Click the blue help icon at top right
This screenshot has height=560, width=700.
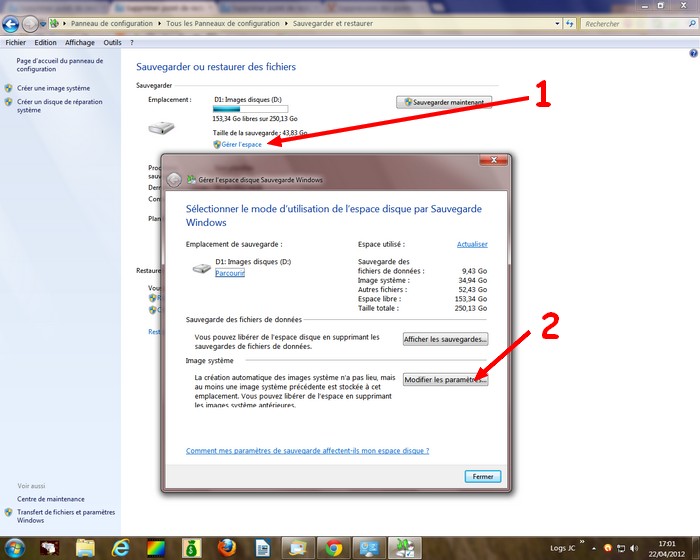pos(693,54)
